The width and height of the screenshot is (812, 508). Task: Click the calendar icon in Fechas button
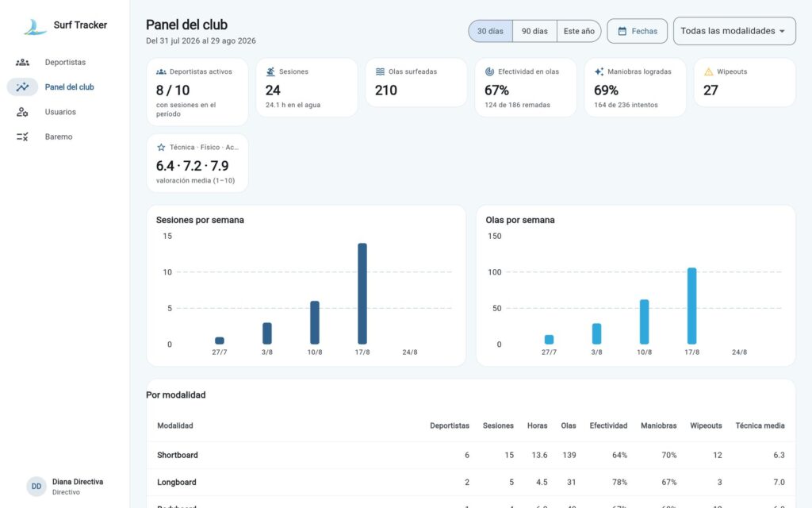[x=622, y=31]
